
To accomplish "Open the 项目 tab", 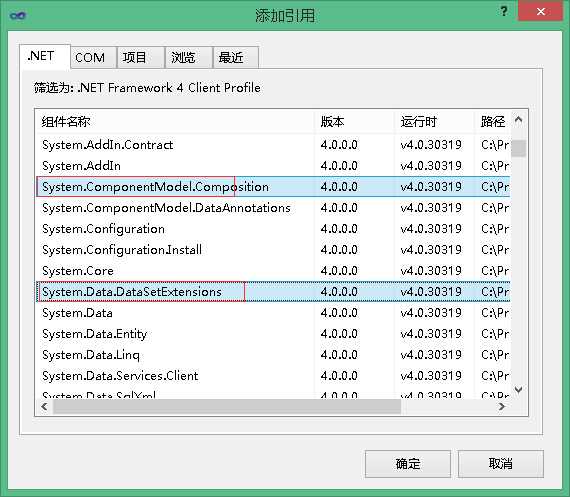I will coord(140,57).
